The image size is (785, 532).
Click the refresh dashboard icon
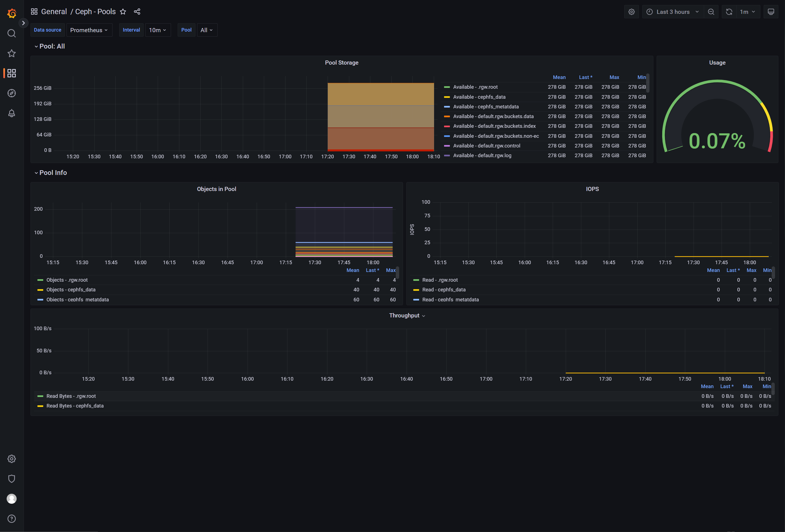pos(729,12)
